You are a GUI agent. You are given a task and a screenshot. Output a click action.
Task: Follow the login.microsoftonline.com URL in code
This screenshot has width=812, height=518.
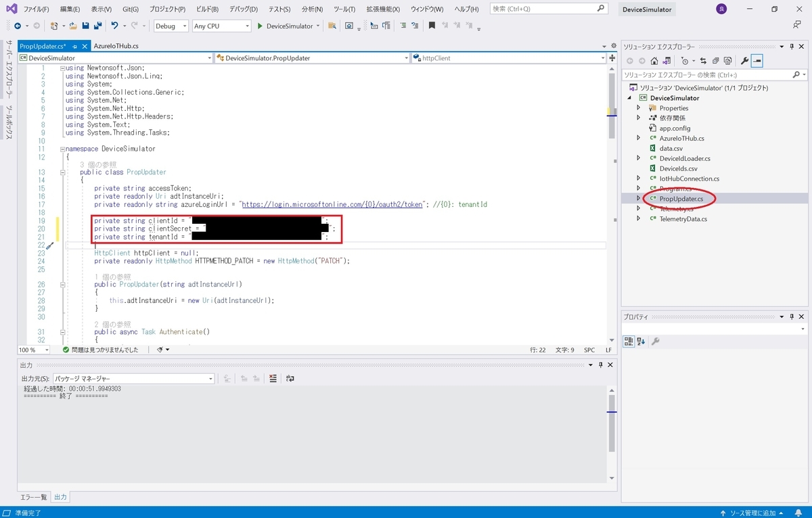click(332, 204)
